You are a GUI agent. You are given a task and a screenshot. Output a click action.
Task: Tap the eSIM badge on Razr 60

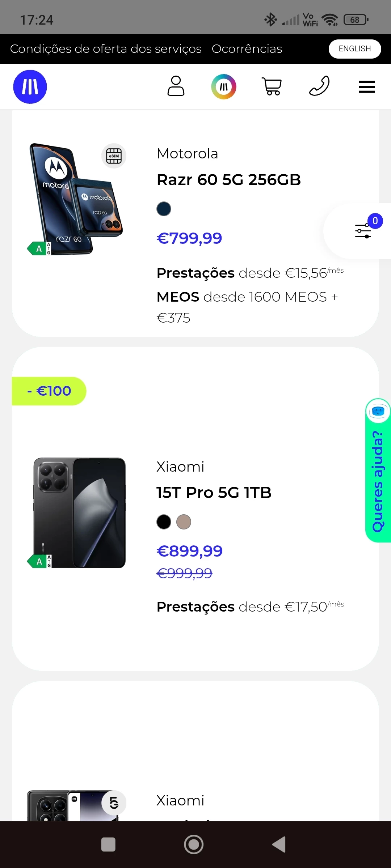tap(114, 156)
